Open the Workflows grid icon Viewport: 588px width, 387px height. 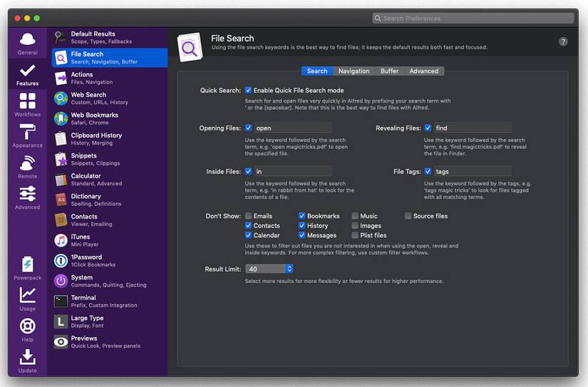(27, 101)
